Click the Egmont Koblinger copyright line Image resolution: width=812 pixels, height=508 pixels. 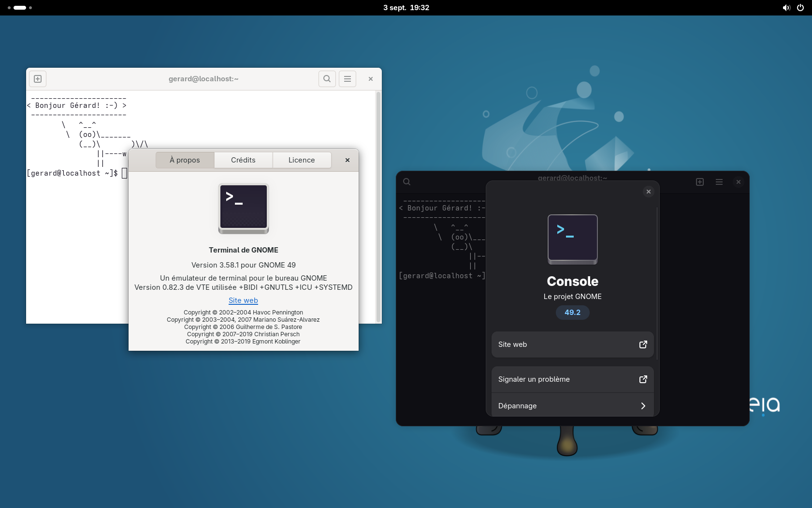243,342
